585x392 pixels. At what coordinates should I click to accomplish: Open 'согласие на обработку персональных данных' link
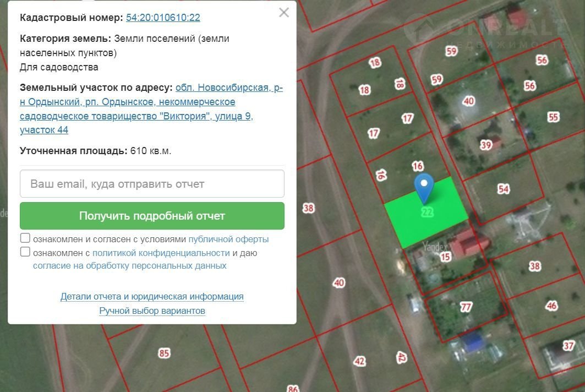(130, 266)
